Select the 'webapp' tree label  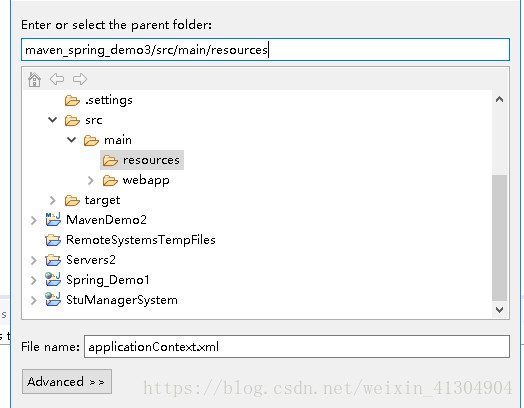(x=146, y=180)
